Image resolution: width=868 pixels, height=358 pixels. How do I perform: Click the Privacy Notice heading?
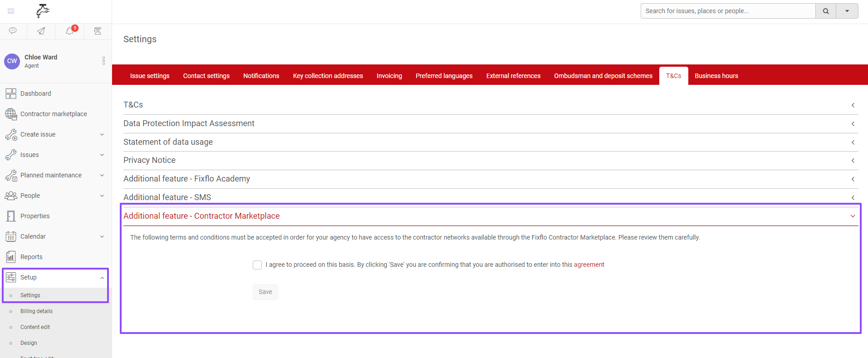149,160
